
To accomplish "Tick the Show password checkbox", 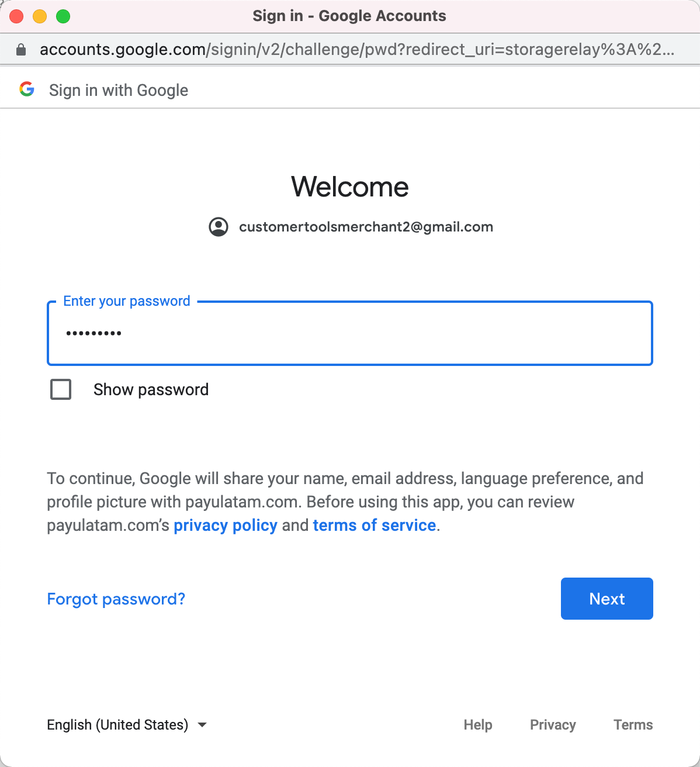I will click(61, 389).
